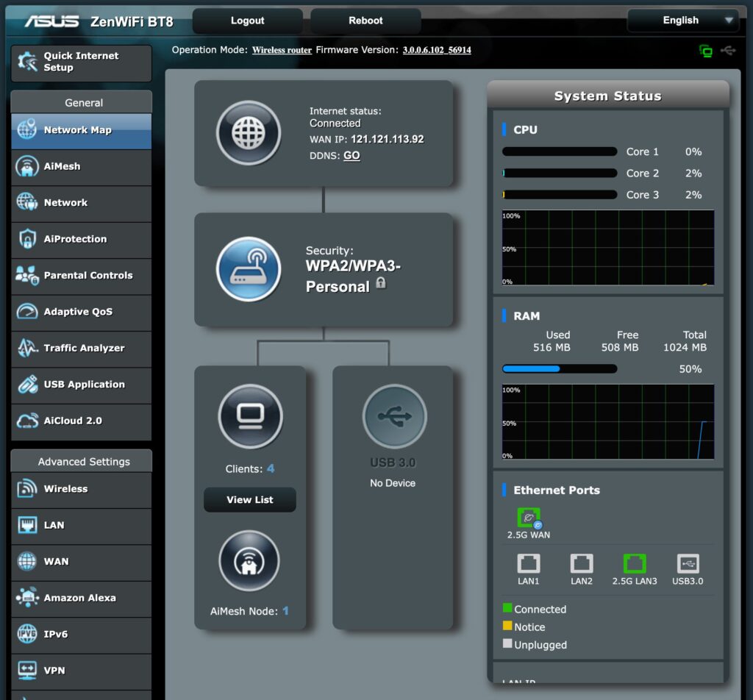Click the No Device USB label
753x700 pixels.
click(x=393, y=483)
